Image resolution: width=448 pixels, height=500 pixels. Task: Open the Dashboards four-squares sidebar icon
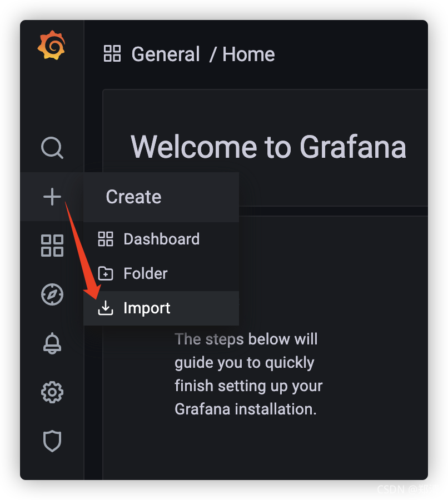(52, 246)
